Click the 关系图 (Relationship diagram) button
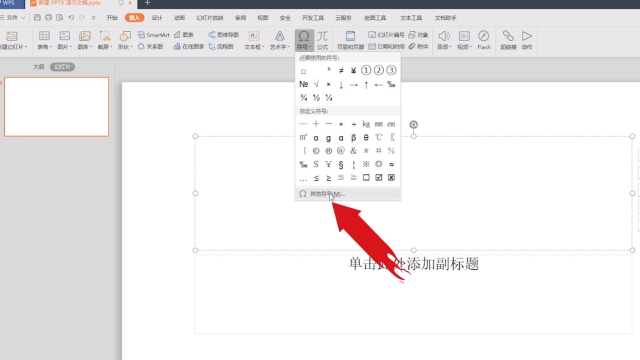 (x=151, y=47)
